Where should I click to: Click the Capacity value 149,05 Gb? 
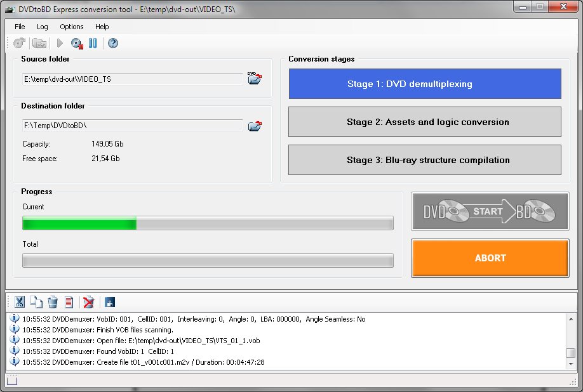107,144
